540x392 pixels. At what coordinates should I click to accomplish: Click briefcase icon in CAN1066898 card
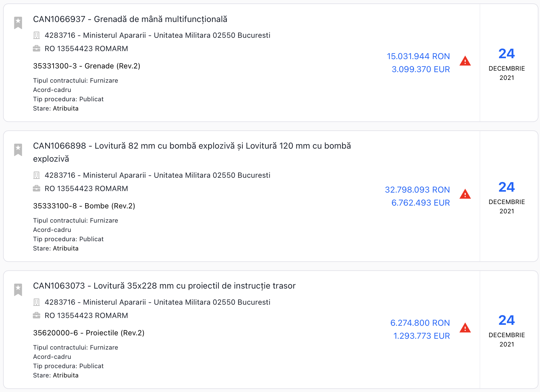point(37,189)
